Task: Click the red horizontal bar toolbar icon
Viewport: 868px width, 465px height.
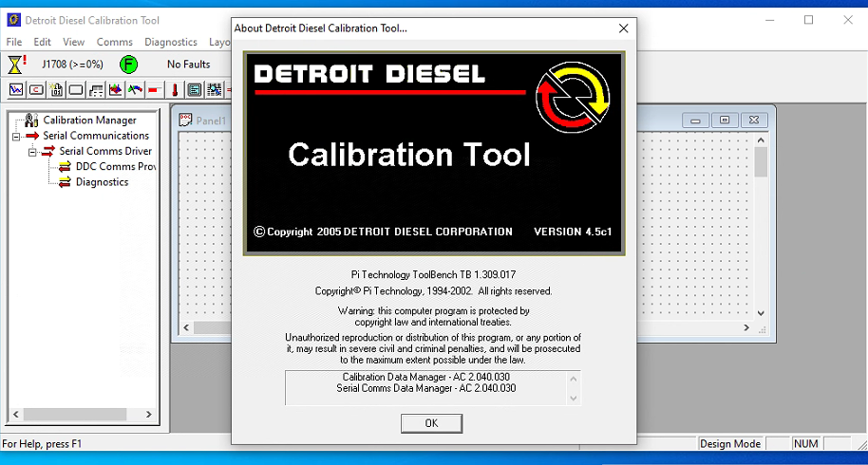Action: click(155, 89)
